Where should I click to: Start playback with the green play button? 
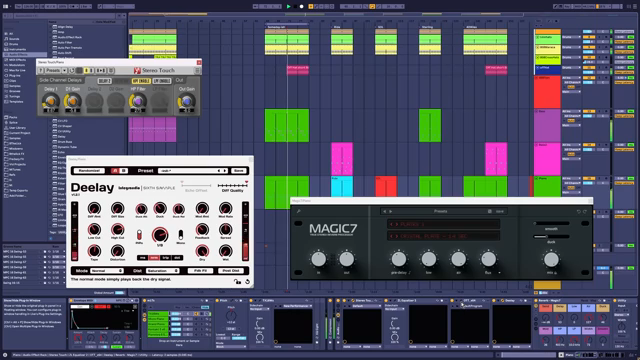(289, 7)
